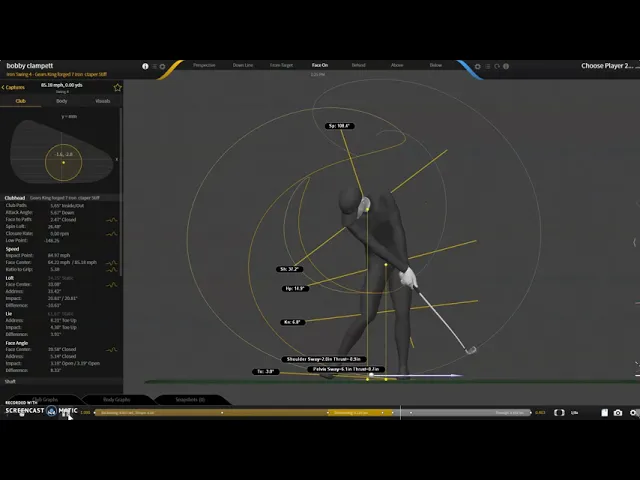Click the Hp: 14.9° hip label
Screen dimensions: 640x480
click(295, 289)
